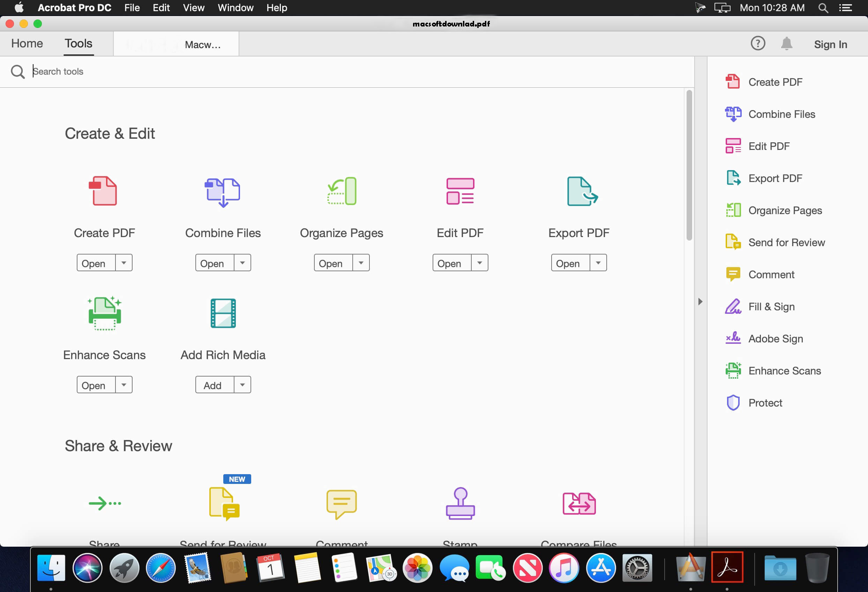Open the Create PDF tool
The image size is (868, 592).
point(93,263)
